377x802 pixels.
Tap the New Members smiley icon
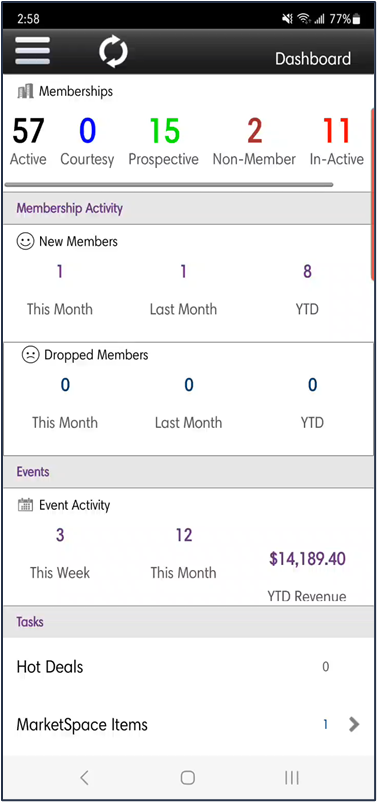click(x=25, y=241)
